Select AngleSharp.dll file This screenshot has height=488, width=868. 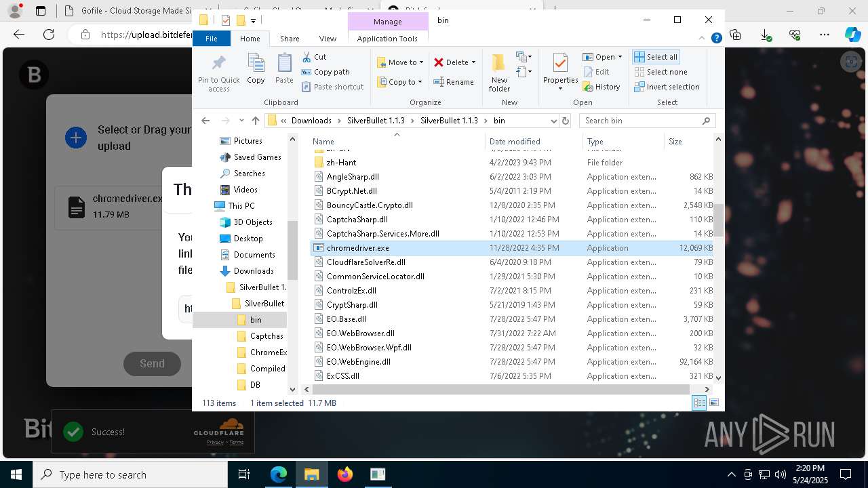click(353, 177)
